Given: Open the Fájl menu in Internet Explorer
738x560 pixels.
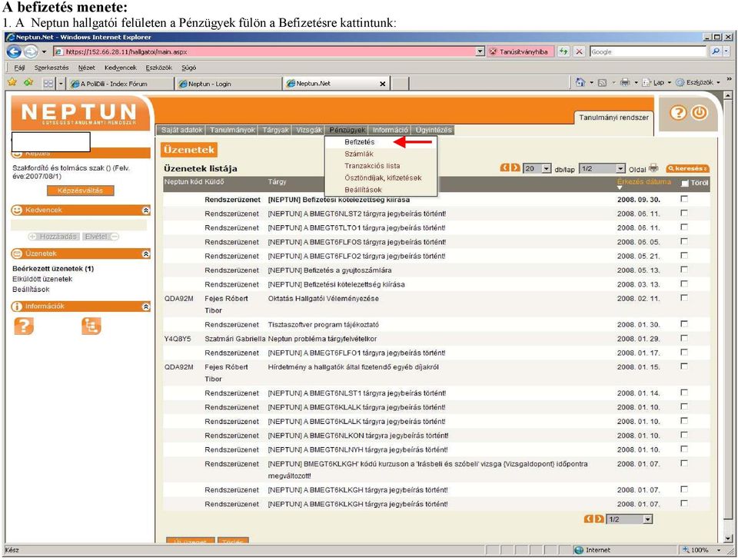Looking at the screenshot, I should pyautogui.click(x=19, y=68).
